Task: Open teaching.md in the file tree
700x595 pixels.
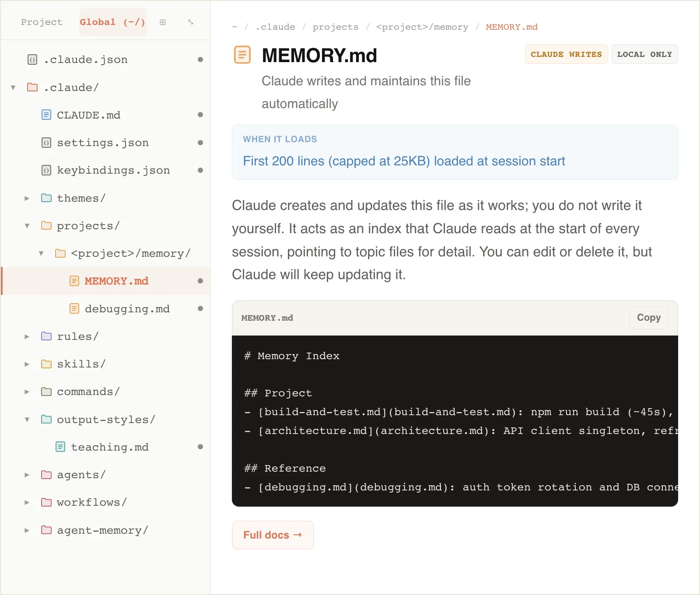Action: point(106,447)
